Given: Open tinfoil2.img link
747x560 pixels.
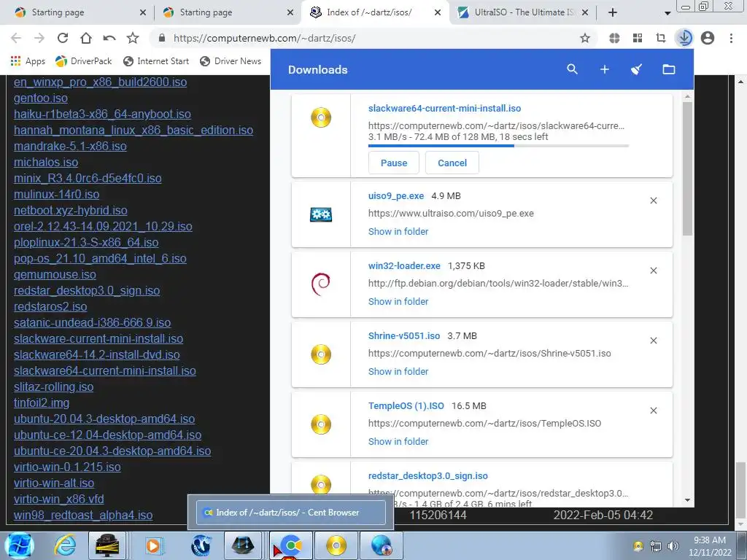Looking at the screenshot, I should (x=42, y=402).
